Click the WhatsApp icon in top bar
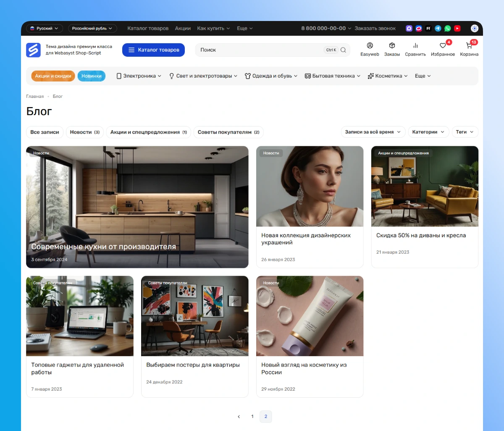 [x=448, y=29]
